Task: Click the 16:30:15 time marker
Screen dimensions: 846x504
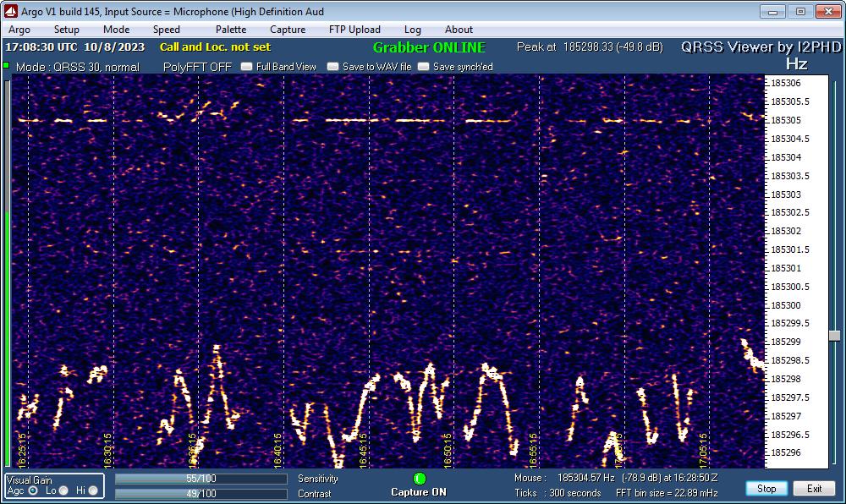Action: point(107,450)
